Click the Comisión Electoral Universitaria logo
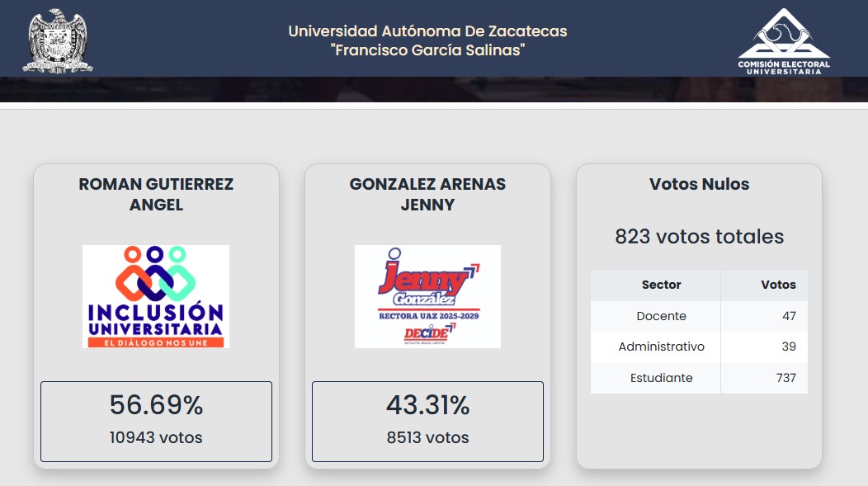 click(784, 41)
